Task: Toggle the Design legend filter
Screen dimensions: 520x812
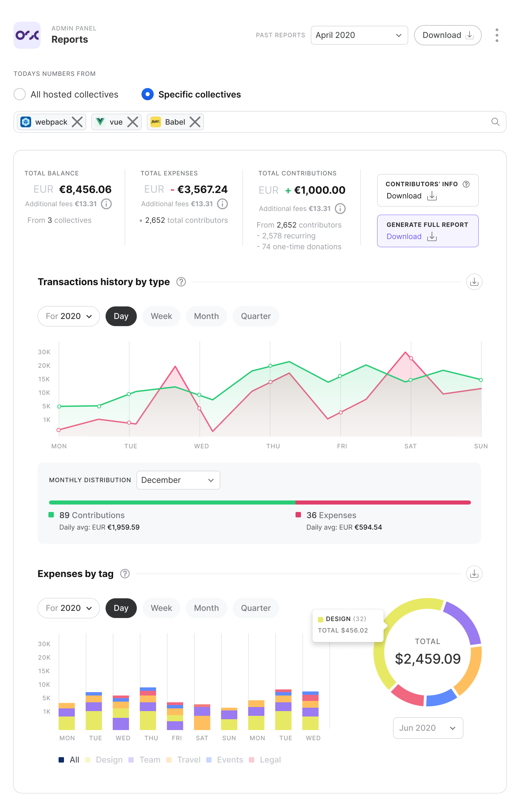Action: 104,760
